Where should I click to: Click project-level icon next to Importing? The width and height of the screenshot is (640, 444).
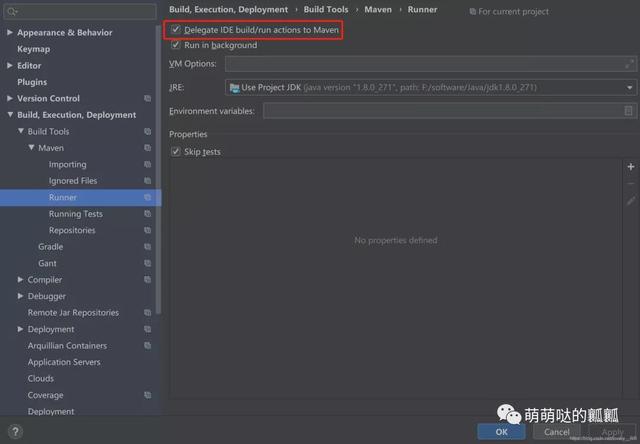click(147, 164)
